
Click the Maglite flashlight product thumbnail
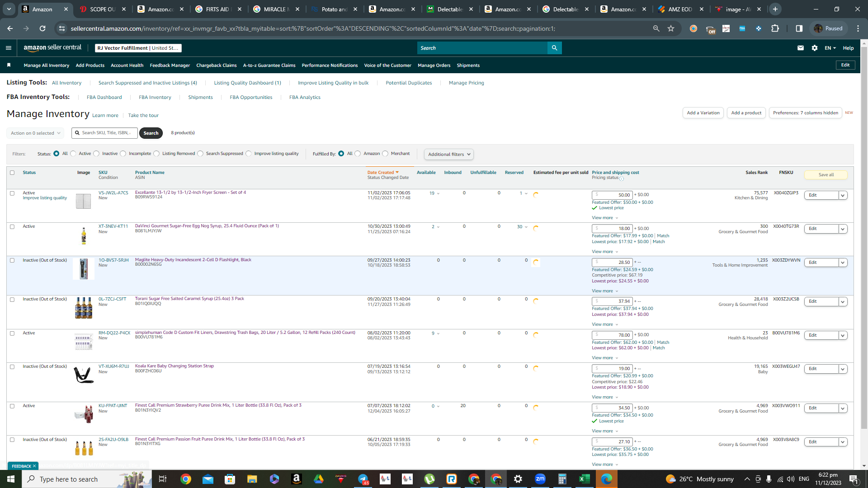point(84,269)
